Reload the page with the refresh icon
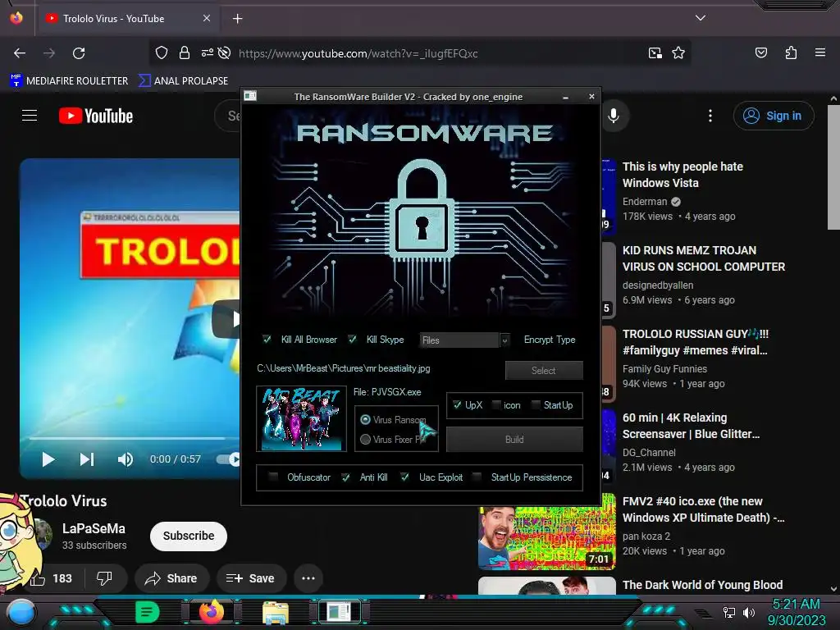840x630 pixels. [x=79, y=53]
